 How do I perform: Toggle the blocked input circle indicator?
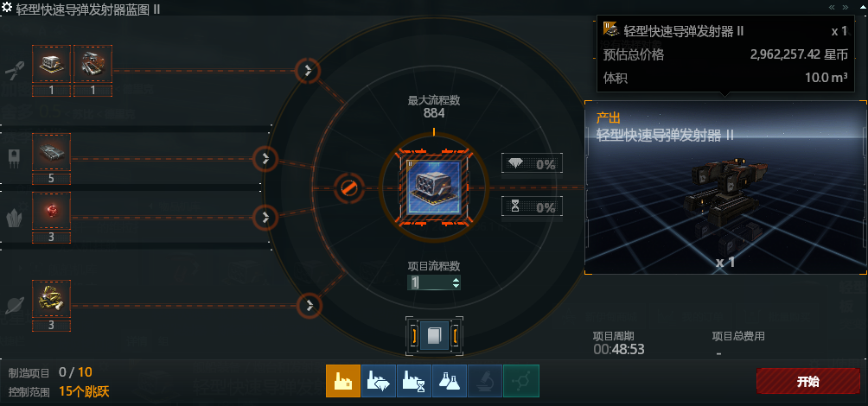[x=348, y=188]
